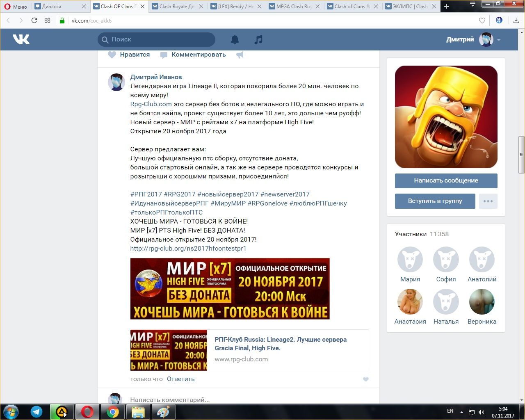
Task: Open Opera from the taskbar
Action: (x=87, y=411)
